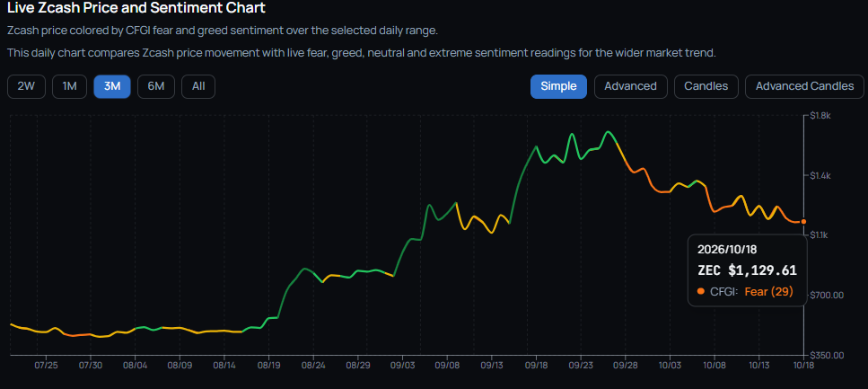Screen dimensions: 868x389
Task: Click the 08/29 x-axis date label
Action: [358, 366]
